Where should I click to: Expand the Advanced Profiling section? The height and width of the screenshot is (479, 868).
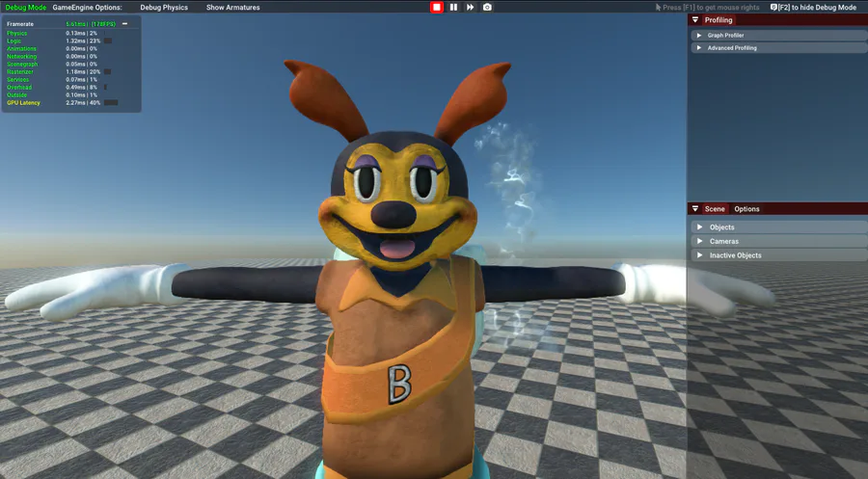click(777, 47)
